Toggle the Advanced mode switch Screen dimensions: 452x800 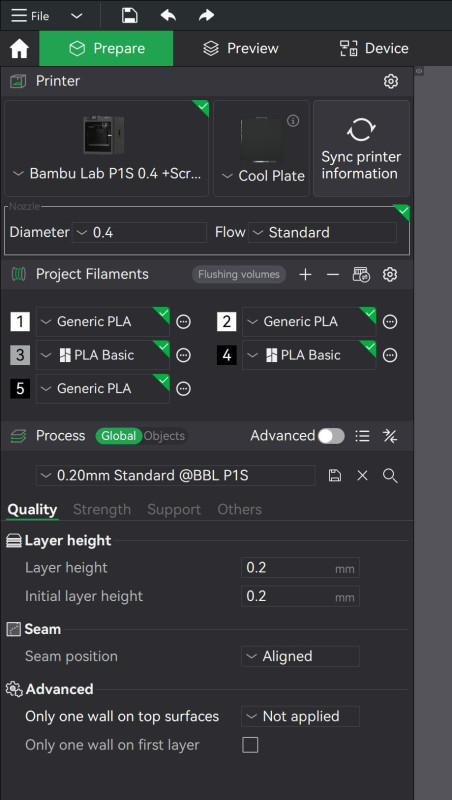331,436
